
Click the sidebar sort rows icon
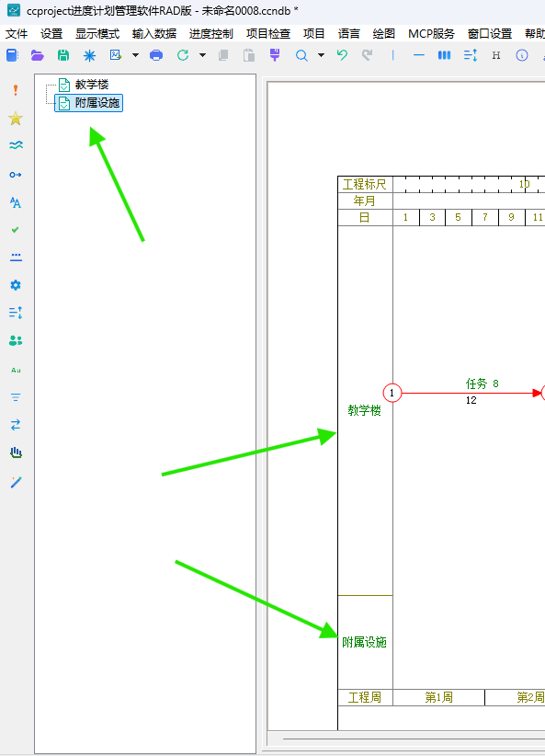click(16, 313)
